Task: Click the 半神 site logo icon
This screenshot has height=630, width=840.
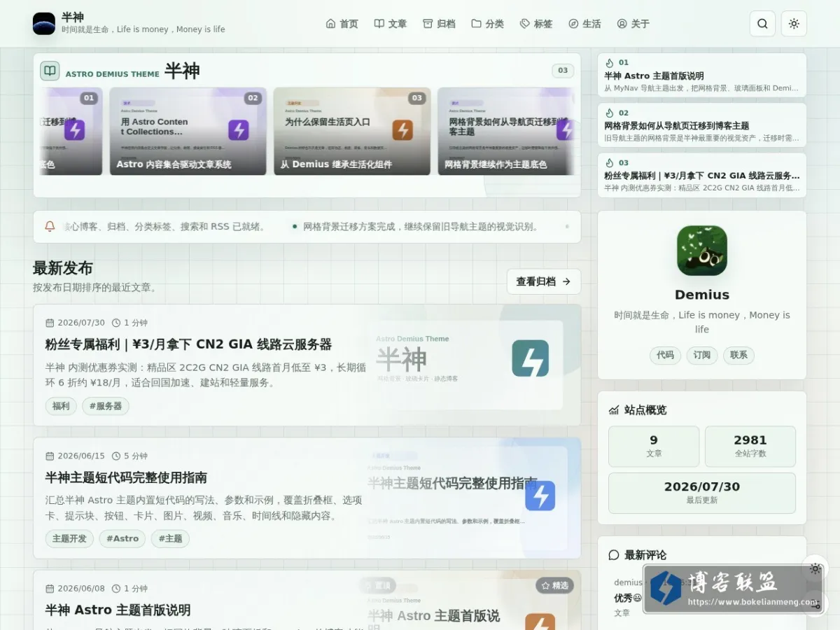Action: point(44,24)
